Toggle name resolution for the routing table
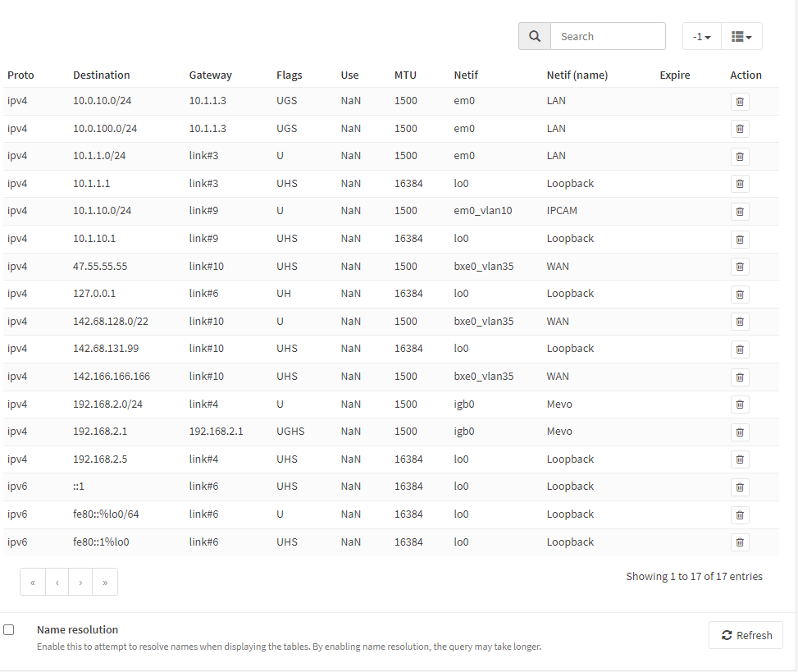Screen dimensions: 798x672 [8, 629]
